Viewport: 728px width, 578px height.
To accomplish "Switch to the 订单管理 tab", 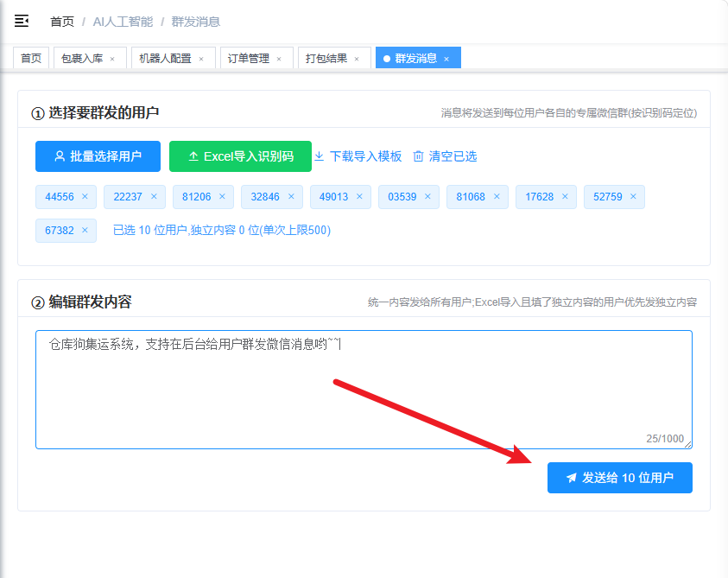I will coord(256,58).
